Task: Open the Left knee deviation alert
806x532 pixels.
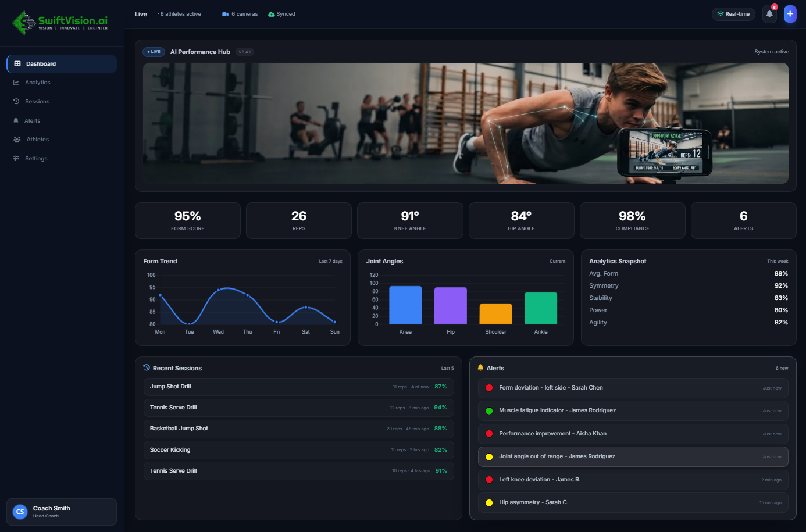Action: (633, 480)
